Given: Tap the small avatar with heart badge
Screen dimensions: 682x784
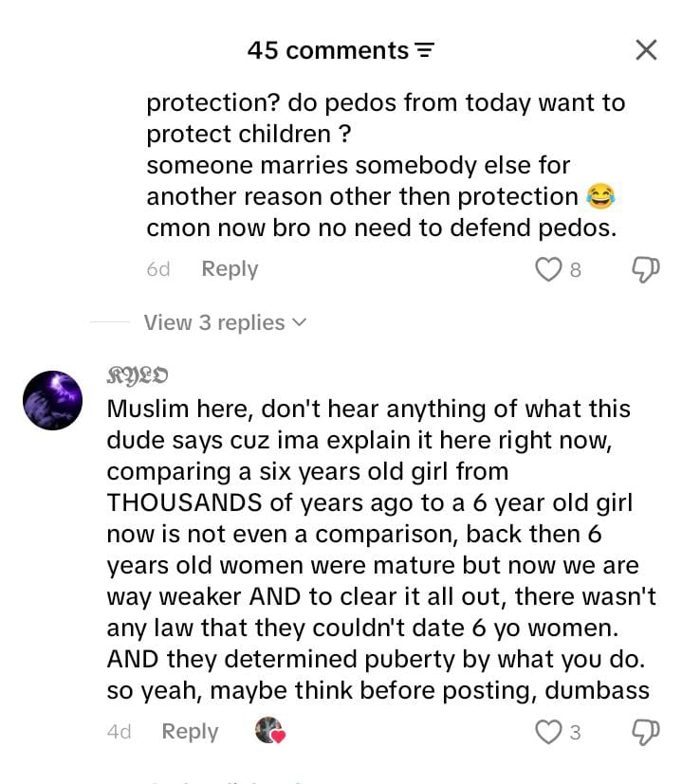Looking at the screenshot, I should 270,731.
